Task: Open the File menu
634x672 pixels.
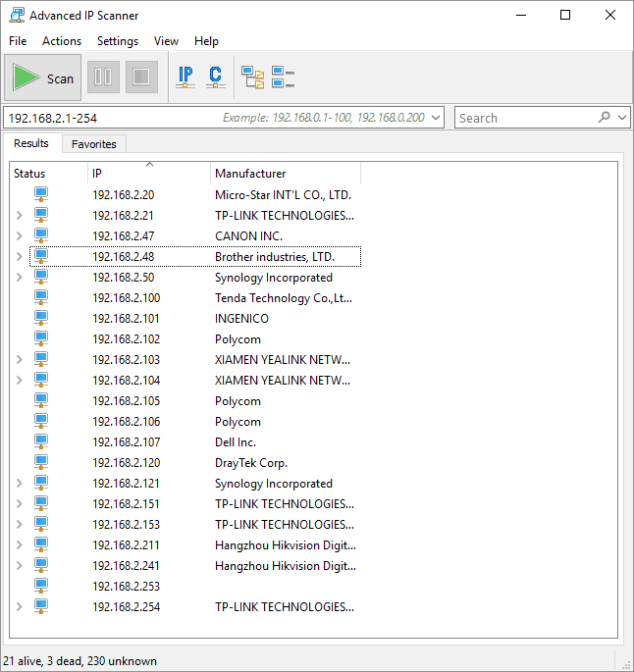Action: click(x=18, y=41)
